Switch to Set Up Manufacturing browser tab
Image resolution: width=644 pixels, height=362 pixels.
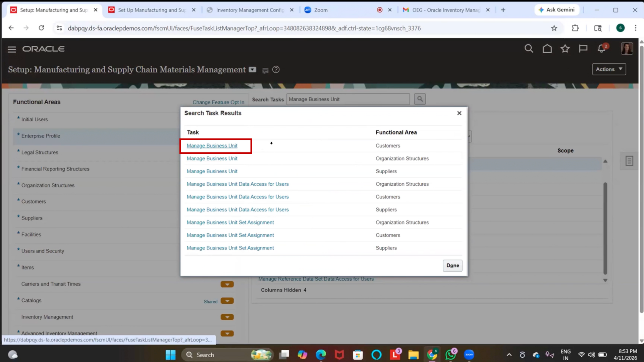pyautogui.click(x=152, y=10)
